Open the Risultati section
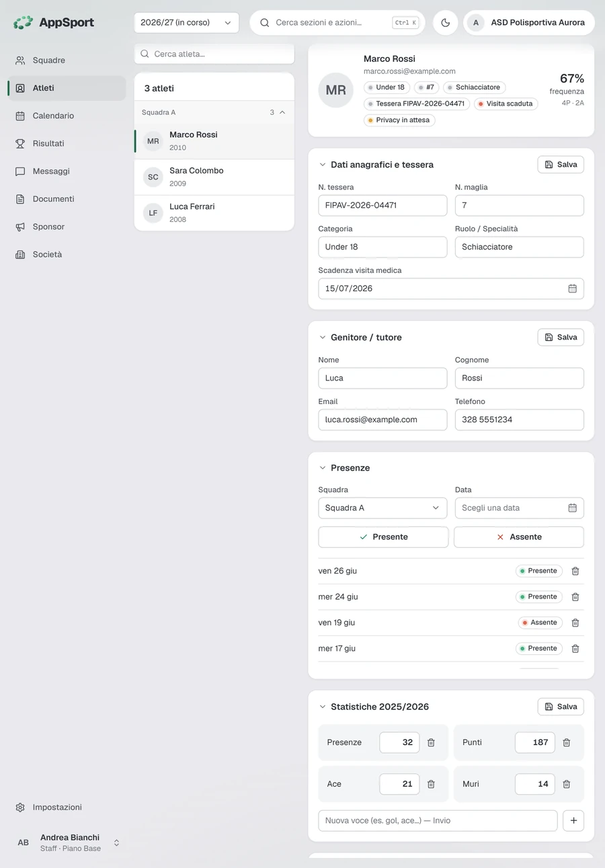This screenshot has height=868, width=605. pos(67,143)
